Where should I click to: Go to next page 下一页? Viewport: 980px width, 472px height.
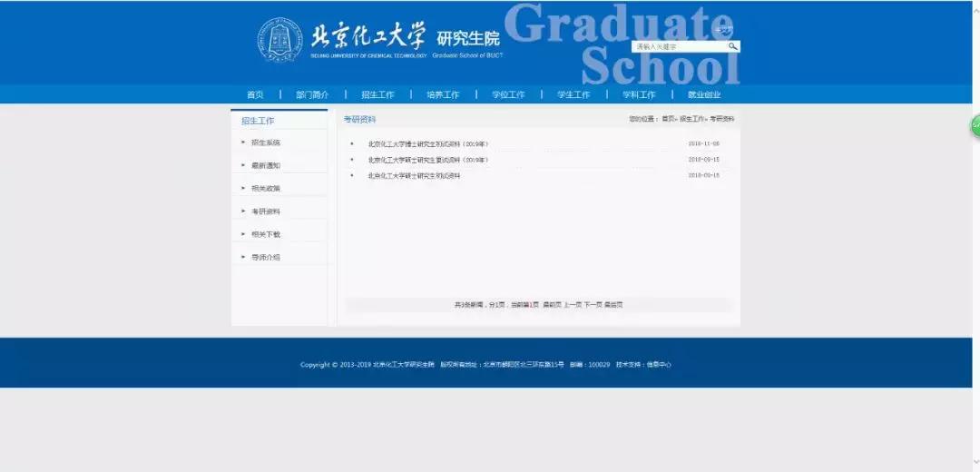[x=593, y=305]
